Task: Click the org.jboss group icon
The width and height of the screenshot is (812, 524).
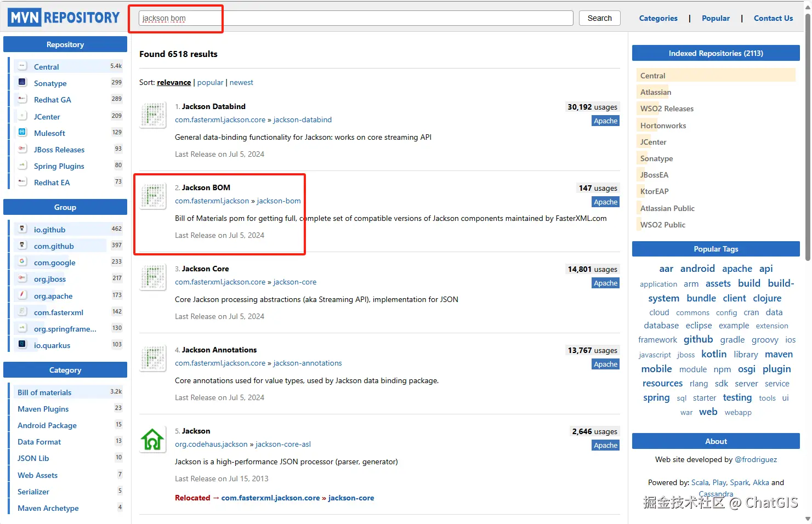Action: pyautogui.click(x=22, y=278)
